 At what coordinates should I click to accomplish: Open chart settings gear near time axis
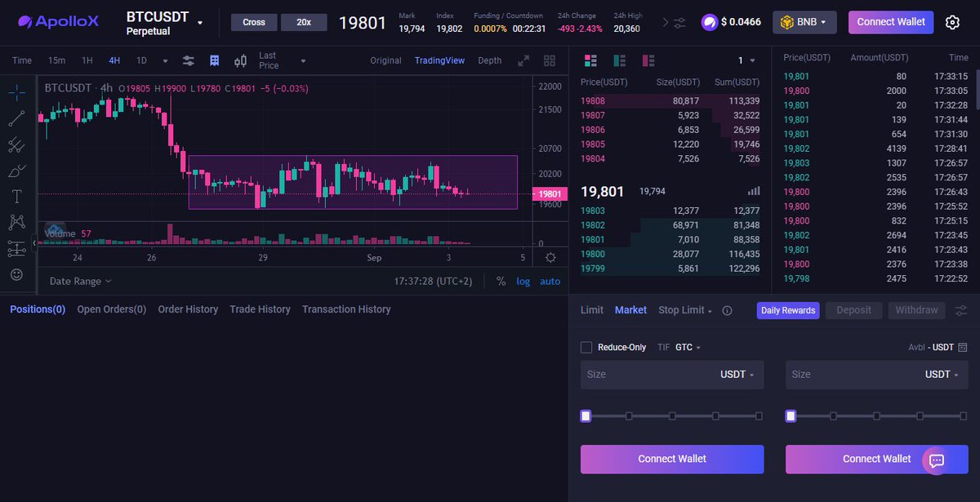[x=550, y=258]
